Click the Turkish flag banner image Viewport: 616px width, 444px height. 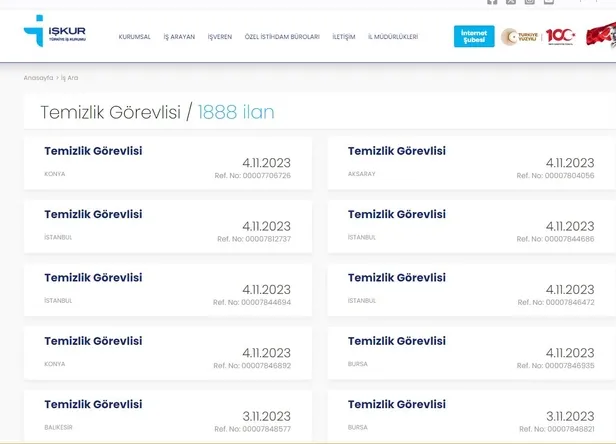click(x=601, y=35)
